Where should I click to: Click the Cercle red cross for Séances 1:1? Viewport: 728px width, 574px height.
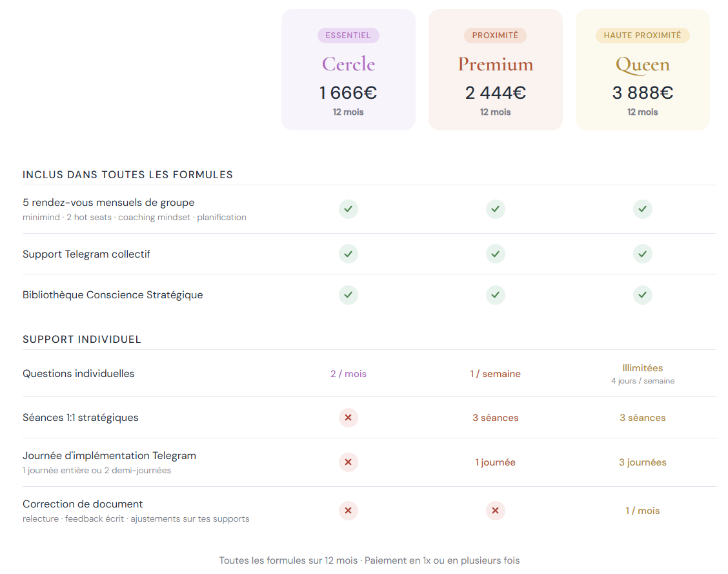tap(349, 418)
